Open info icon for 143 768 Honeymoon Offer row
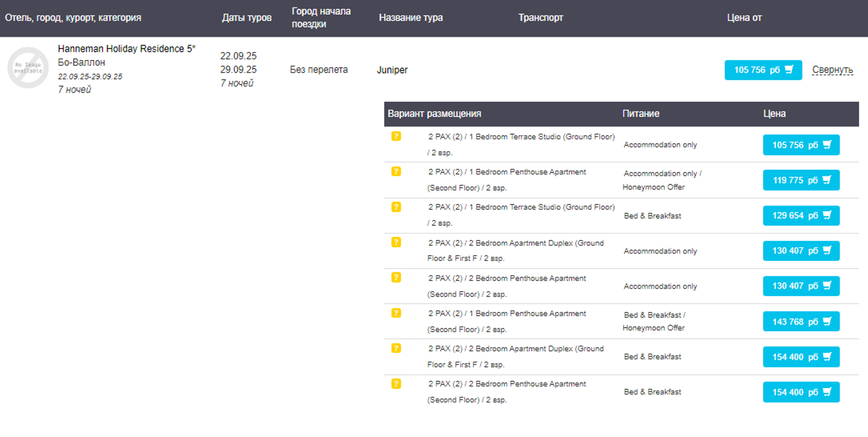 click(396, 313)
